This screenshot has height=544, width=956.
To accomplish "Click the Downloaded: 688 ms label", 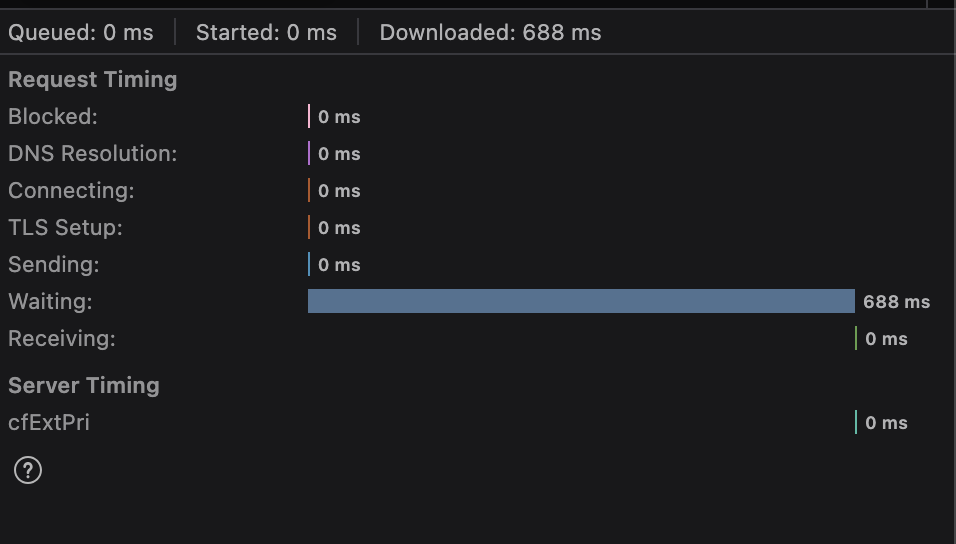I will (x=490, y=33).
